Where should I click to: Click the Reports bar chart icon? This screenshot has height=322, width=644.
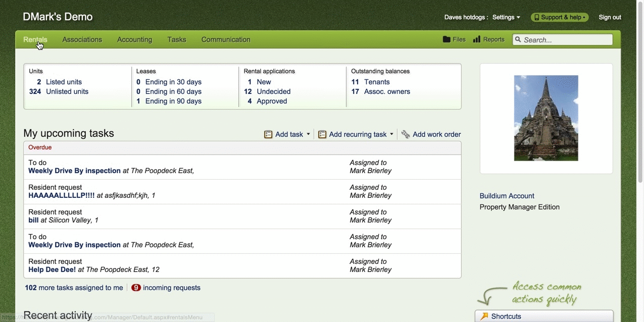[476, 39]
